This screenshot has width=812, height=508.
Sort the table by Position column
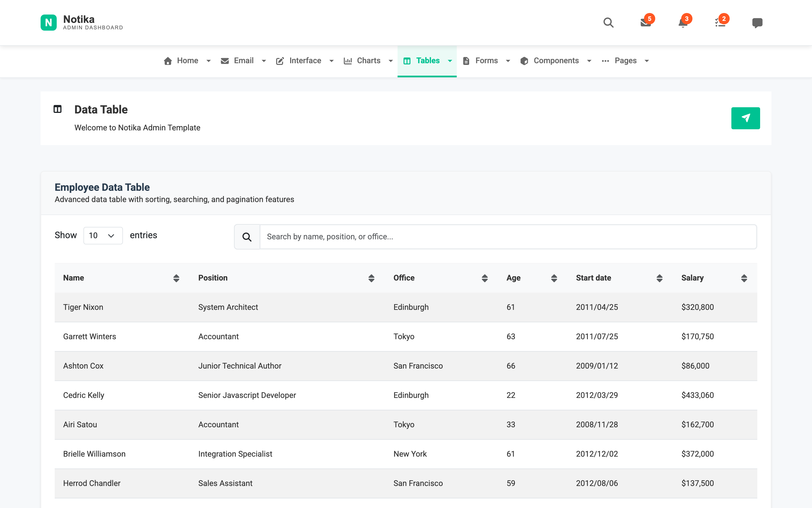[x=371, y=278]
